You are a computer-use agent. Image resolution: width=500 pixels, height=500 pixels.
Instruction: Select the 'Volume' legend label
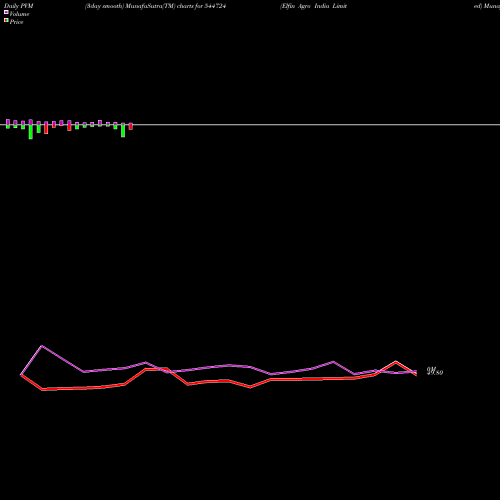pos(19,14)
